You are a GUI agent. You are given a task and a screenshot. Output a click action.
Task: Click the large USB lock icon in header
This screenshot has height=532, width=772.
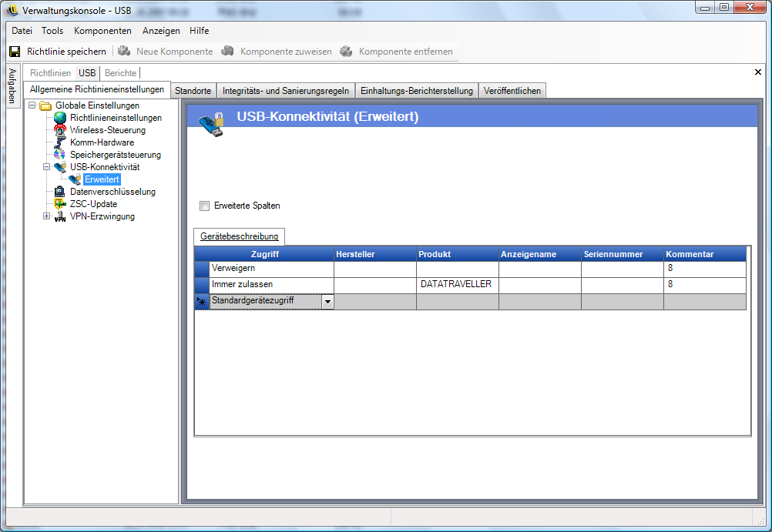tap(212, 125)
